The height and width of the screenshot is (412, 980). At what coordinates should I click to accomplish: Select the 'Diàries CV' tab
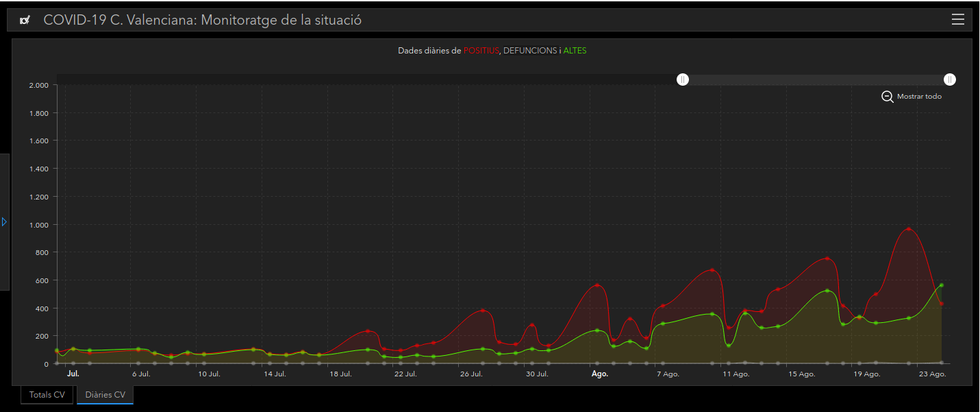point(105,395)
